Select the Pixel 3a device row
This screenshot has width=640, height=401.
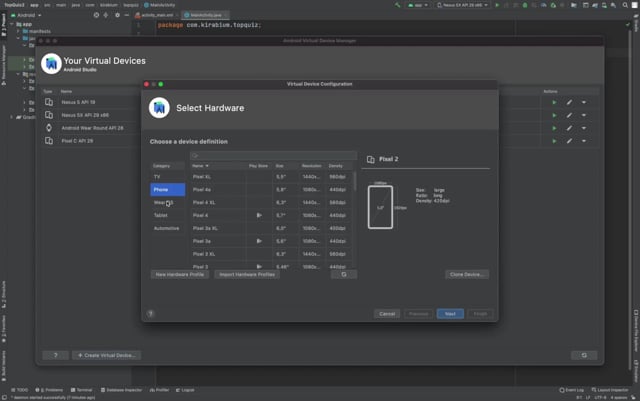[x=271, y=241]
